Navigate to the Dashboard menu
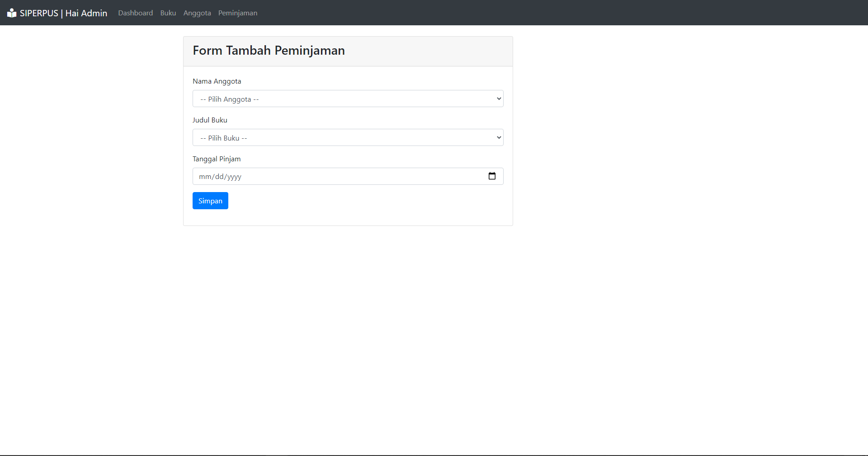 (x=135, y=13)
